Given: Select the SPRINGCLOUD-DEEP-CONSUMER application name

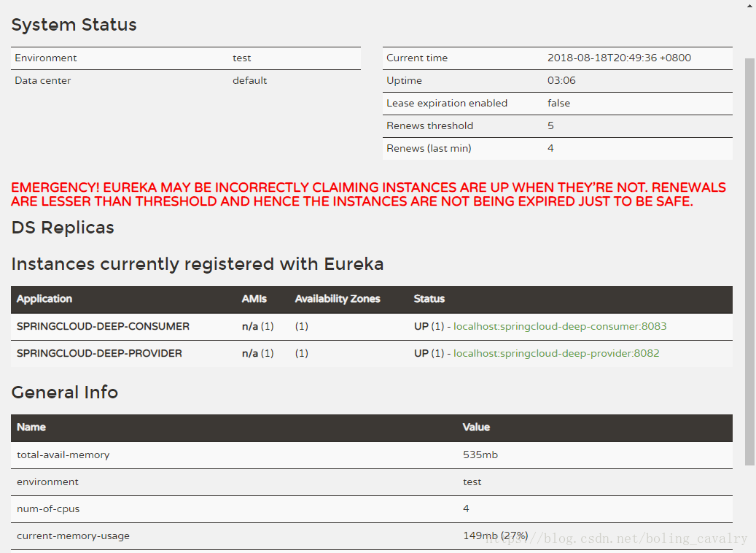Looking at the screenshot, I should [103, 326].
